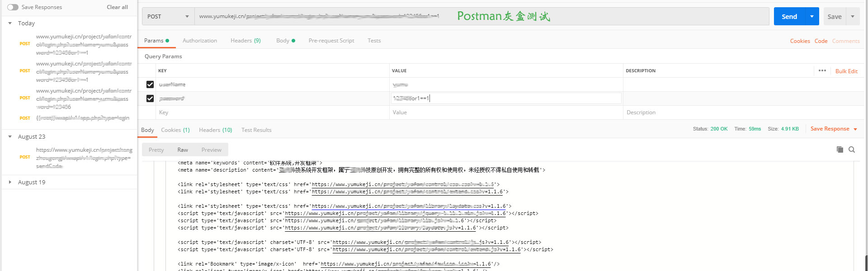Click the 4.91 KB response size
This screenshot has width=868, height=271.
click(790, 129)
